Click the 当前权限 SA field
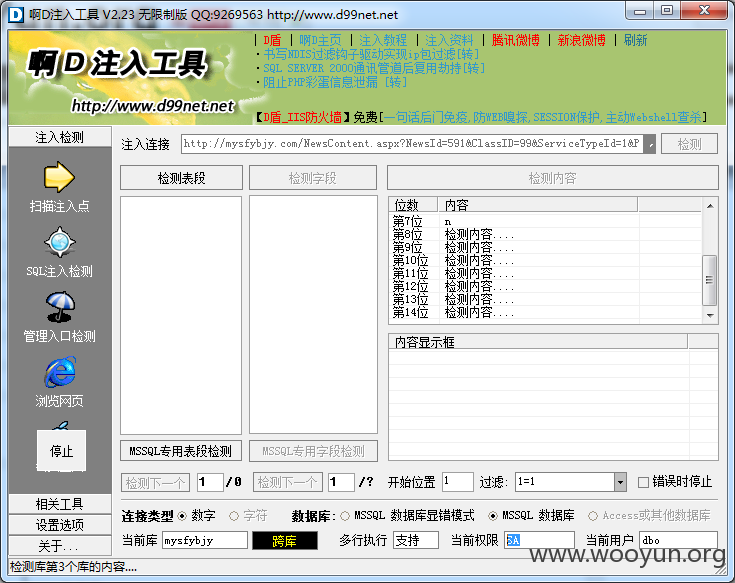Screen dimensions: 735x583 point(539,540)
